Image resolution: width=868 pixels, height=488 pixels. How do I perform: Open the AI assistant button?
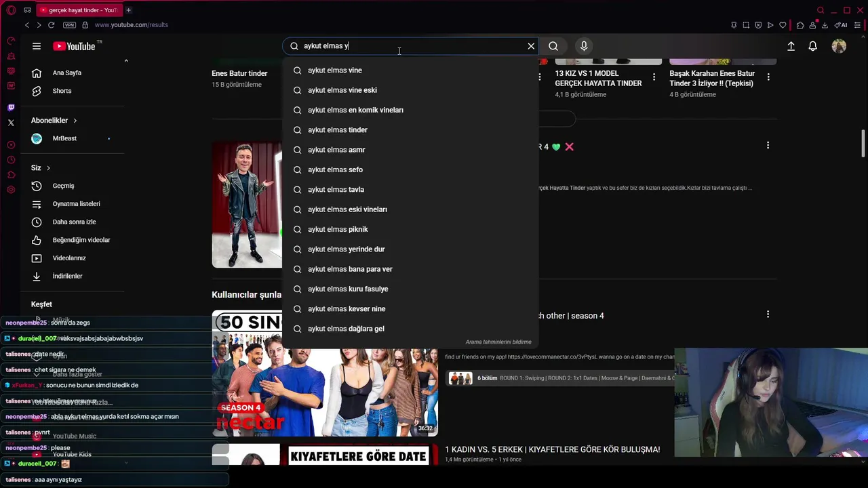pyautogui.click(x=841, y=25)
